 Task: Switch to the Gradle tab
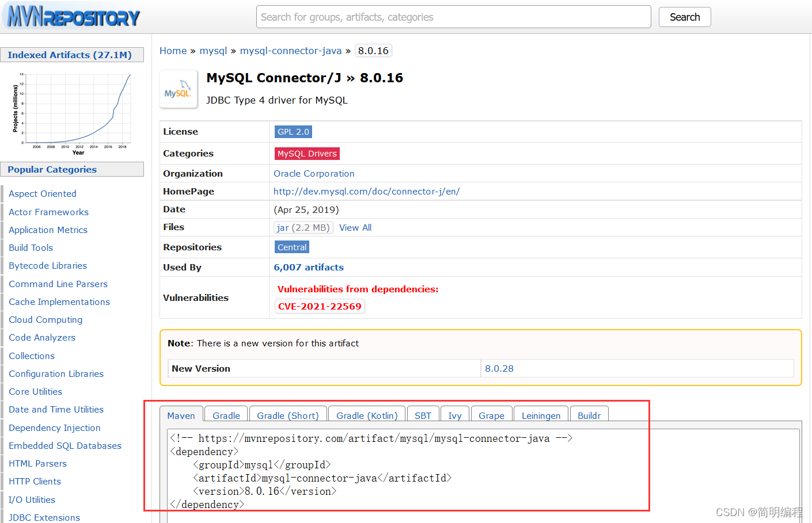(x=226, y=415)
